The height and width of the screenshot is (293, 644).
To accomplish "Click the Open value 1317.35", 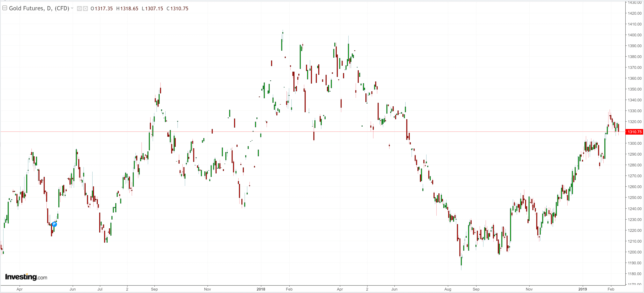I will [104, 9].
